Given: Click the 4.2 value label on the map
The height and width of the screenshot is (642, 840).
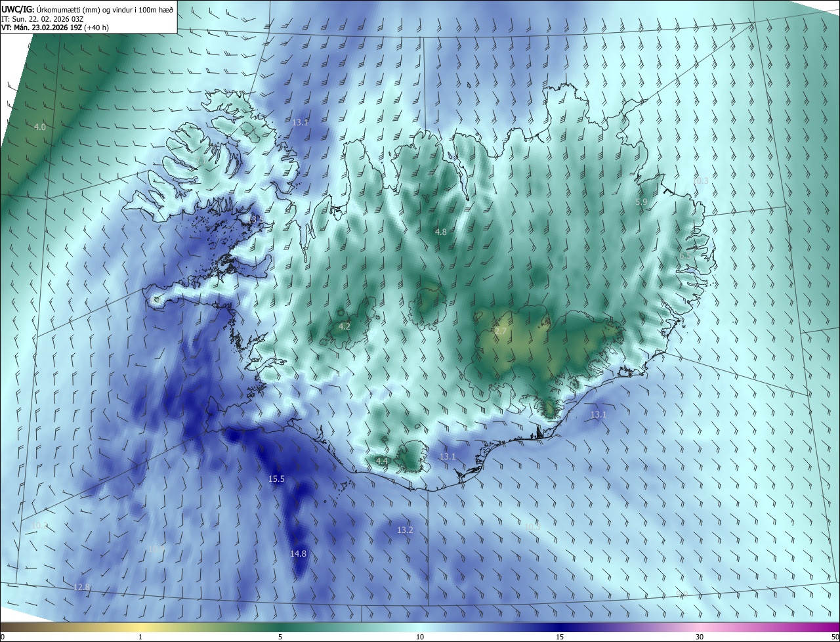Looking at the screenshot, I should pyautogui.click(x=345, y=326).
